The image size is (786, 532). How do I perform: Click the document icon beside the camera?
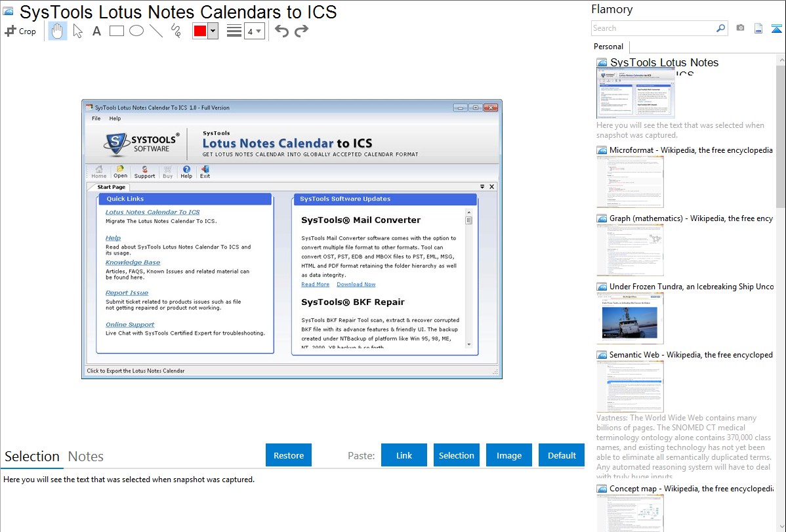(758, 28)
